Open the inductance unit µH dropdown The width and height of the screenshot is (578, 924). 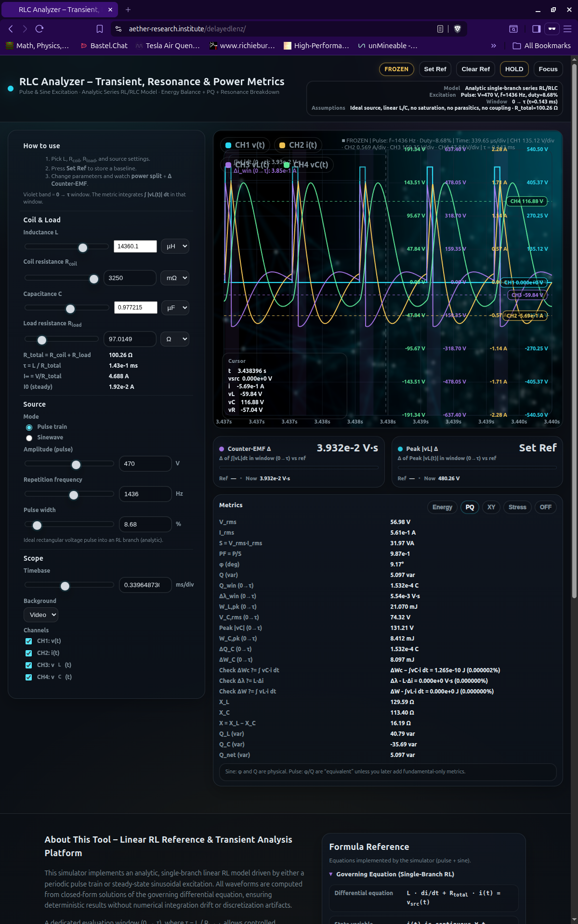pos(175,246)
